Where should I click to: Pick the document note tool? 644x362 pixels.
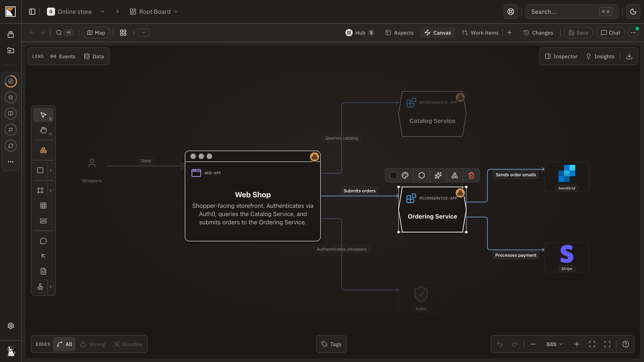coord(43,271)
